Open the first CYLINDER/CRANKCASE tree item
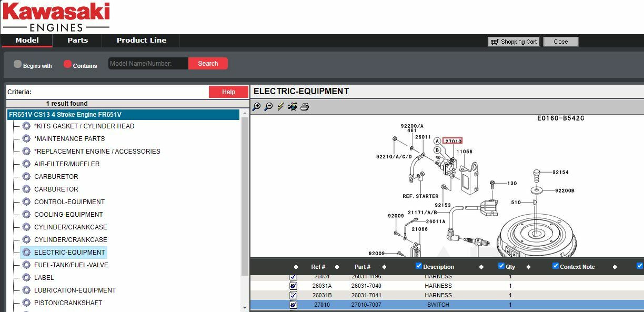The height and width of the screenshot is (312, 644). pos(71,227)
